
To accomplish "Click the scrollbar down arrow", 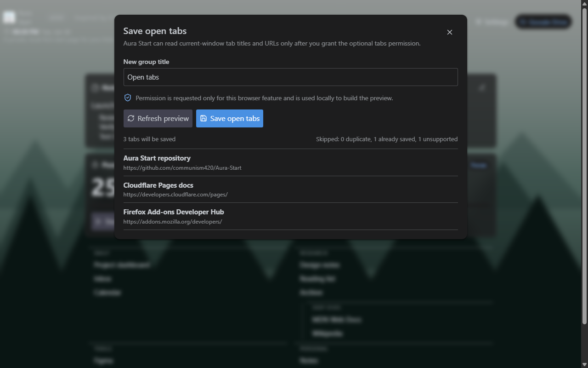I will (x=584, y=364).
